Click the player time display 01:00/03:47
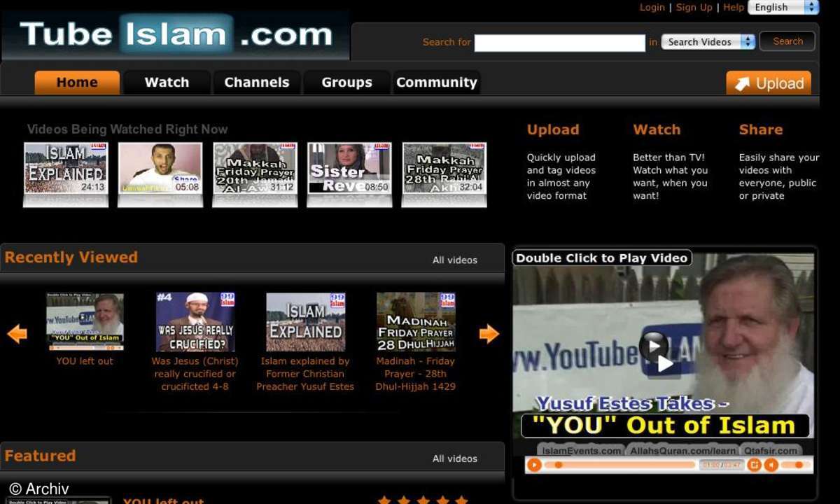The width and height of the screenshot is (840, 504). [720, 465]
